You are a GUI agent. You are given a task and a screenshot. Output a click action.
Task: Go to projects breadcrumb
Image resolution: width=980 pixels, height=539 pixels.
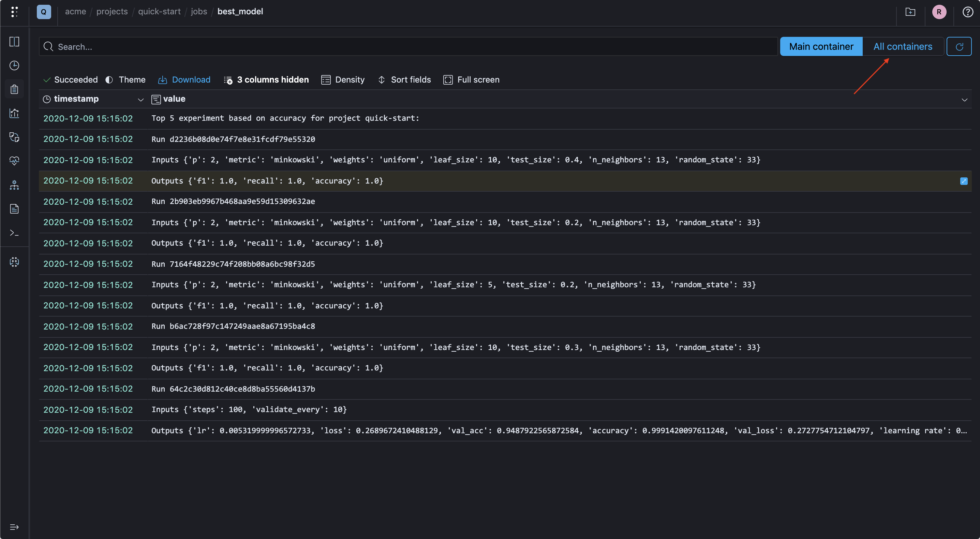coord(112,11)
